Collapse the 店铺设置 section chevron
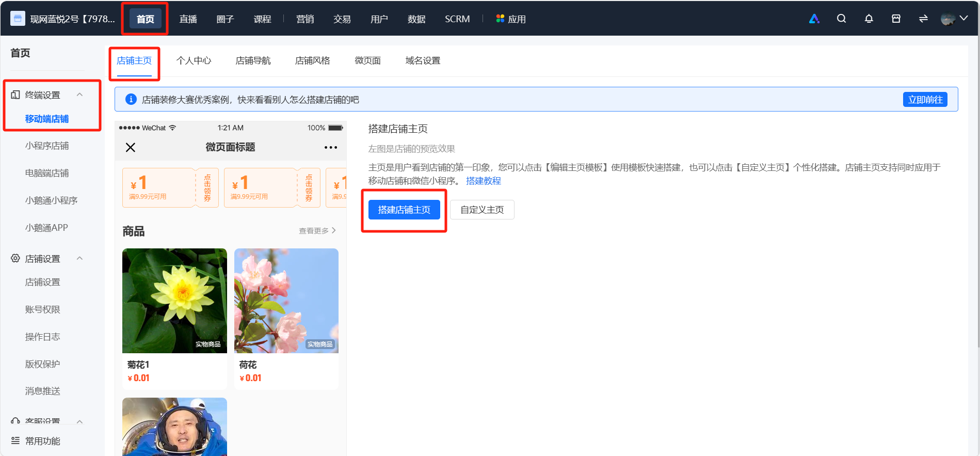This screenshot has width=980, height=456. [x=79, y=258]
